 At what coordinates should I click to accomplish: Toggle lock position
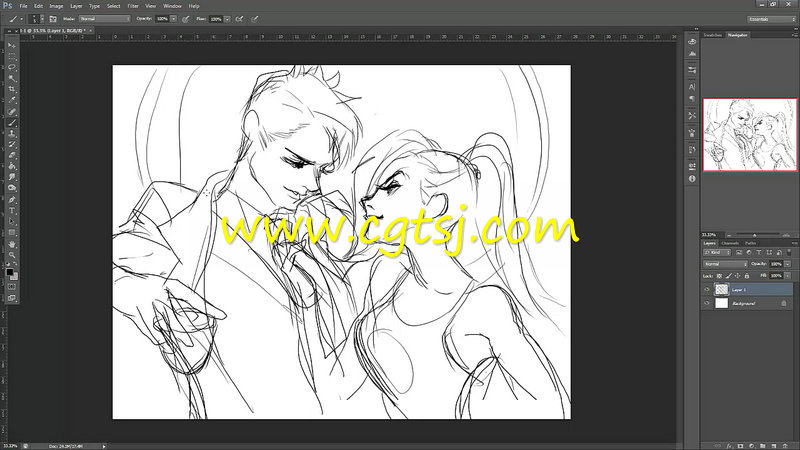pos(737,276)
